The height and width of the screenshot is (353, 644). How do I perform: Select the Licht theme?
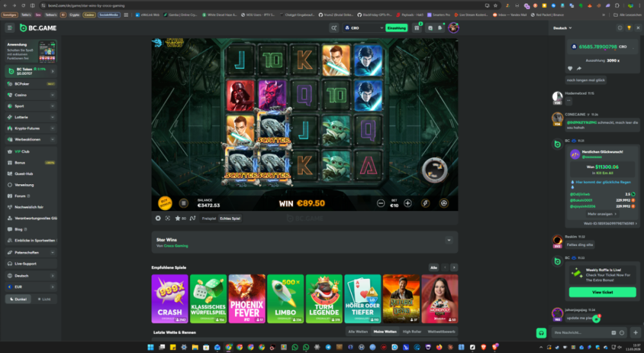(44, 299)
